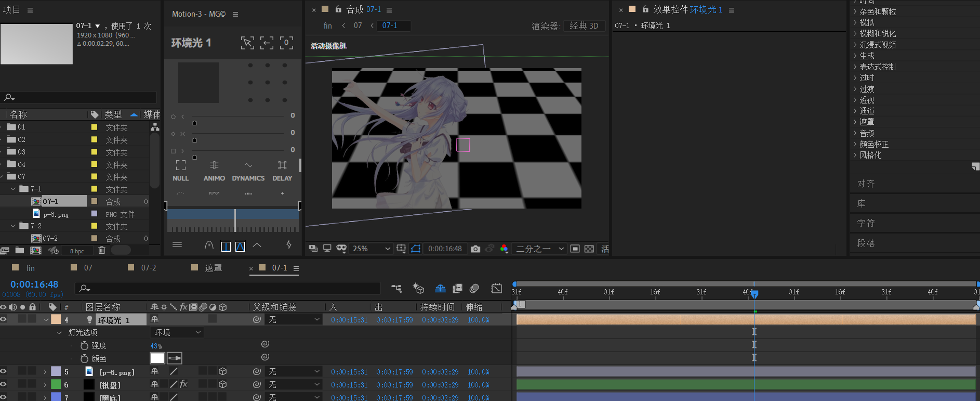This screenshot has width=980, height=401.
Task: Click the preview time 0:00:16:48 in viewer
Action: (x=445, y=249)
